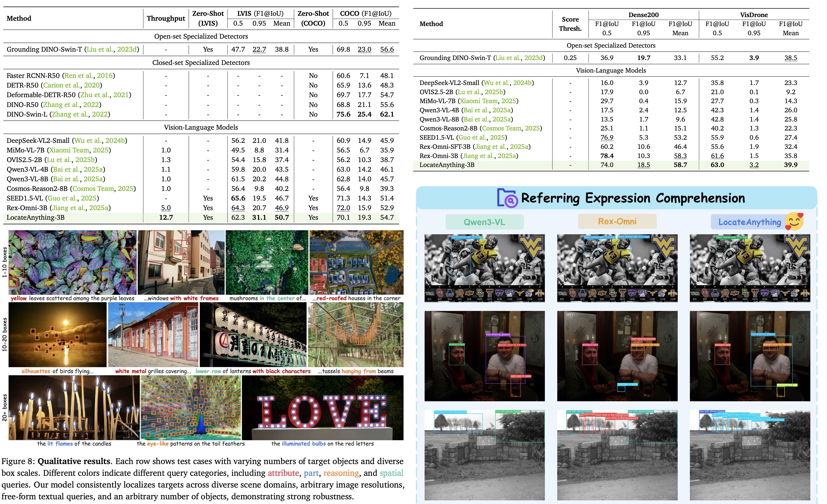The image size is (827, 504).
Task: Click the Throughput column header
Action: (166, 18)
